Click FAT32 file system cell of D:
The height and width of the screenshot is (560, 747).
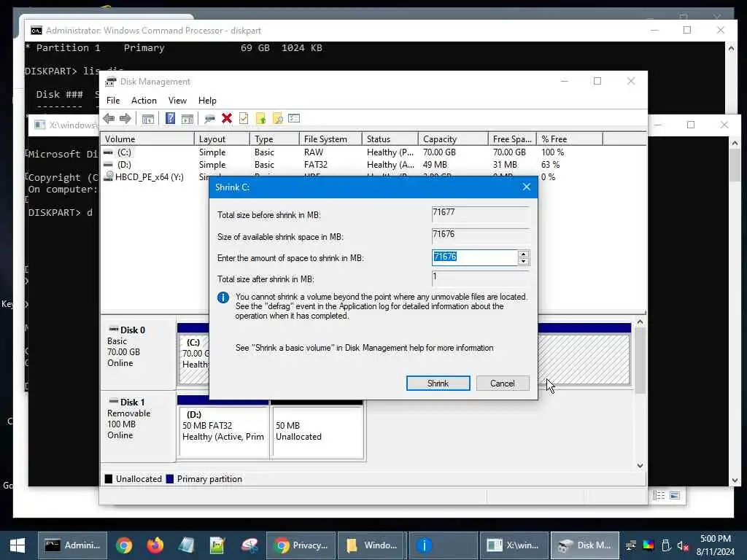(x=315, y=165)
